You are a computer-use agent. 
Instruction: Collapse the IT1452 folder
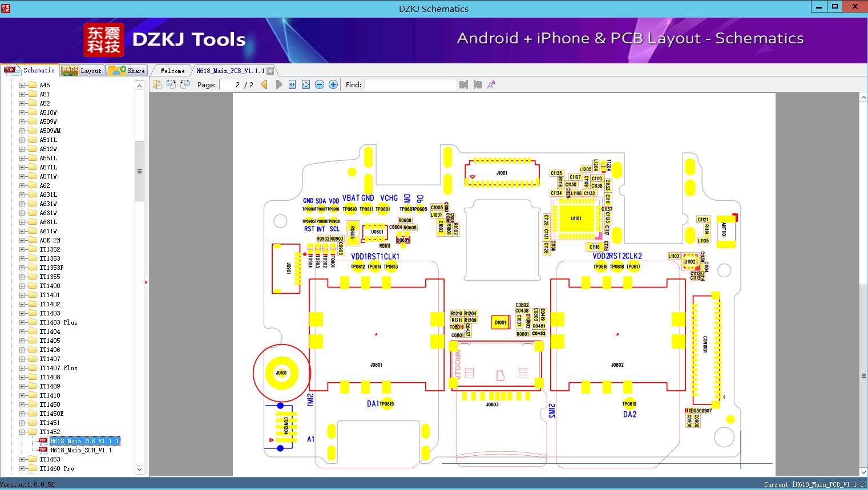22,432
